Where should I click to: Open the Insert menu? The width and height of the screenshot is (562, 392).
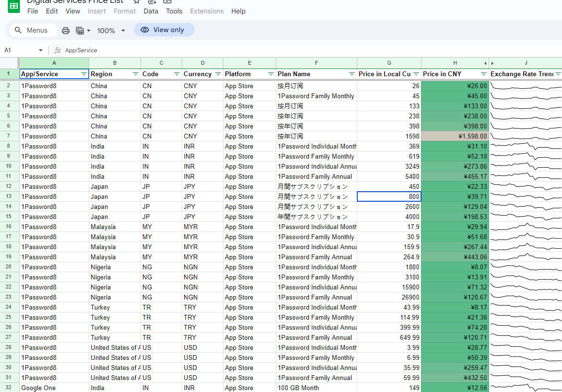(97, 11)
